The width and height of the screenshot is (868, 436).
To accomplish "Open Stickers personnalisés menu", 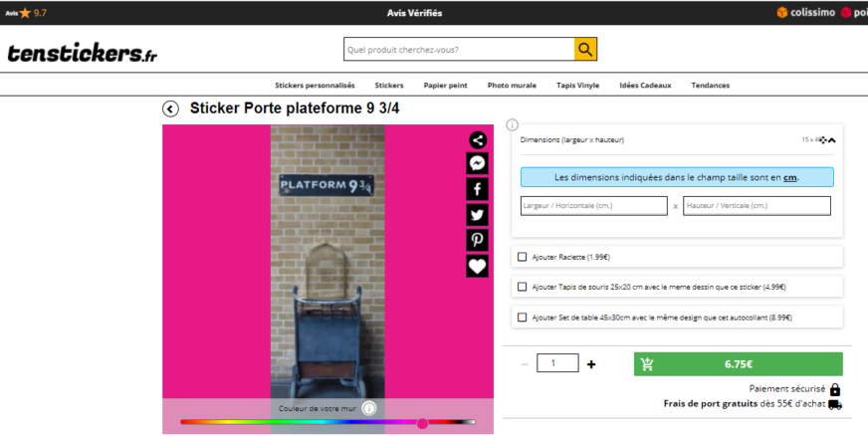I will click(315, 86).
